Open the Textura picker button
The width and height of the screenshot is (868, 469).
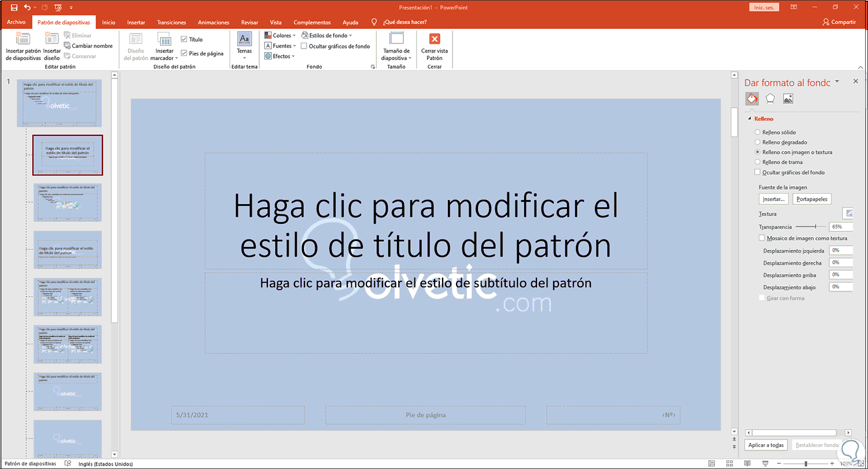point(848,213)
